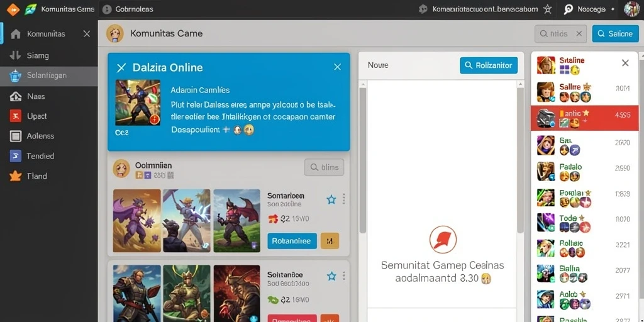Click the middle panel right scrollbar
This screenshot has width=644, height=322.
coord(520,160)
